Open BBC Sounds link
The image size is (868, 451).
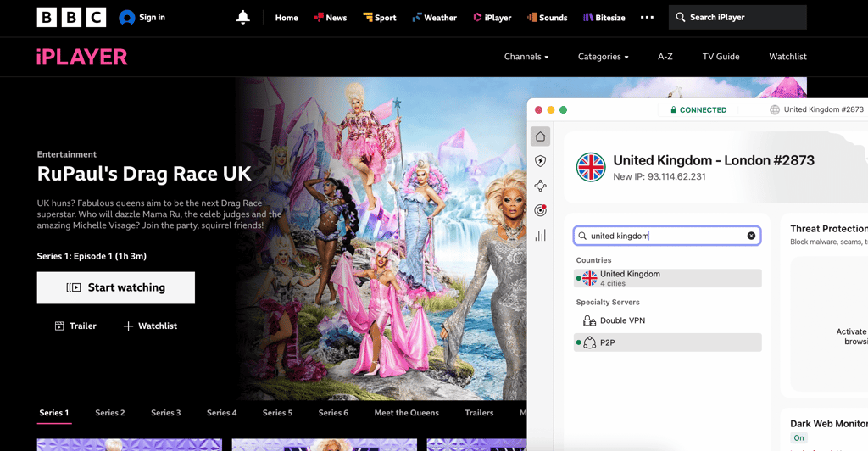(547, 18)
